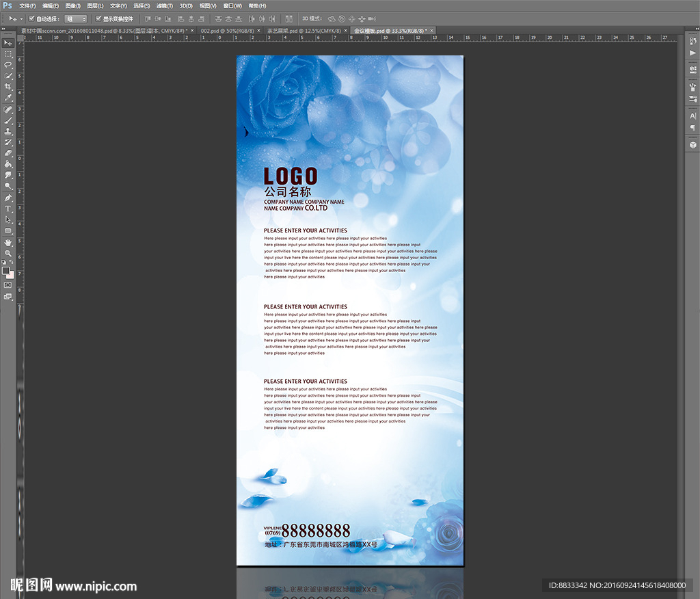Select the Move tool in toolbox
Screen dimensions: 700x599
8,43
